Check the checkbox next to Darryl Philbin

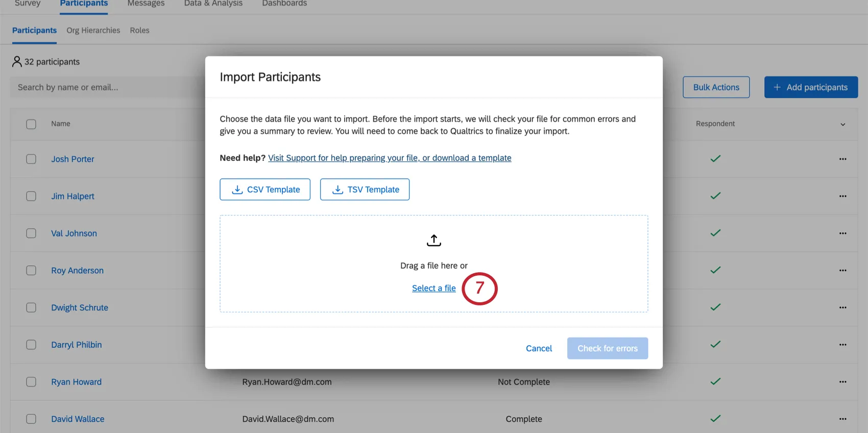[x=31, y=345]
